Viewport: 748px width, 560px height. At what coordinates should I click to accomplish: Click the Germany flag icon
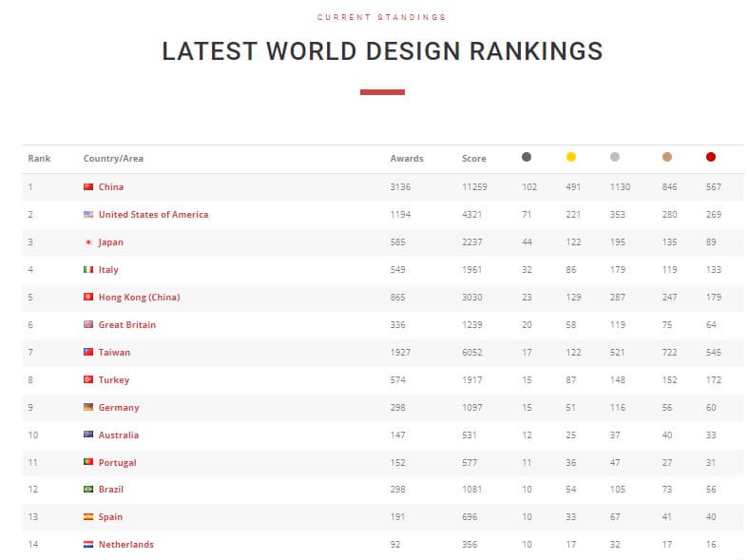tap(88, 408)
